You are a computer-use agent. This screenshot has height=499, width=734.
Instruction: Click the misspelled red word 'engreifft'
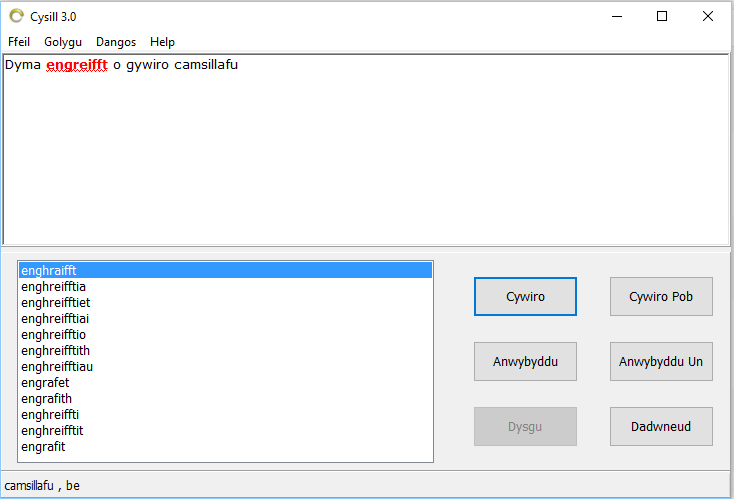click(77, 65)
